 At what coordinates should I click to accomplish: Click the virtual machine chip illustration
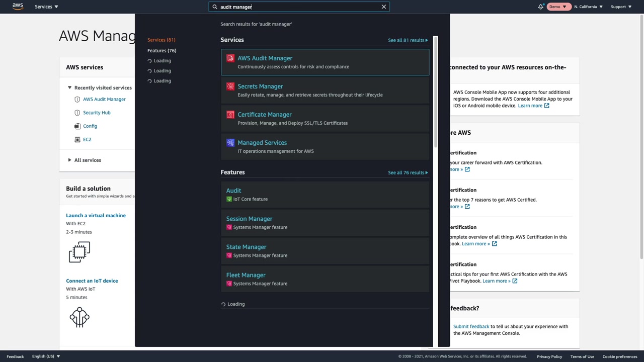pyautogui.click(x=79, y=252)
